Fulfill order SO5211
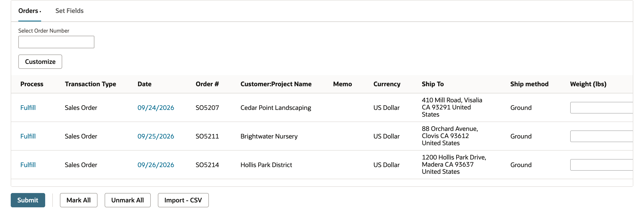The width and height of the screenshot is (644, 210). (28, 136)
